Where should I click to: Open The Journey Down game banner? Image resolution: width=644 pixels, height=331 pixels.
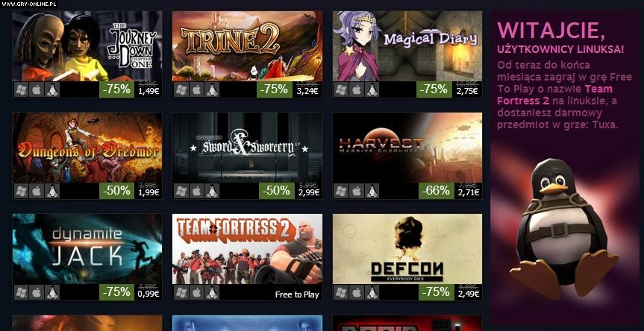(87, 46)
